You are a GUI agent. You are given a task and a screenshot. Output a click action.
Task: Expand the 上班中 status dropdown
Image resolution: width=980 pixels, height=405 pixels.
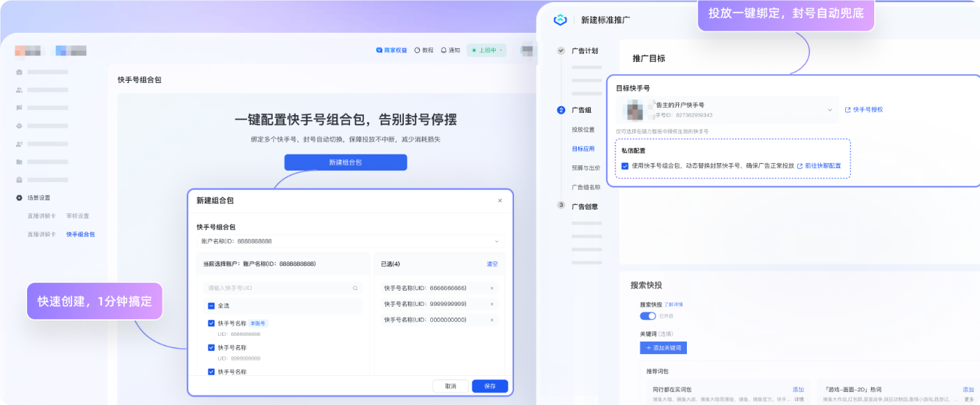(486, 50)
